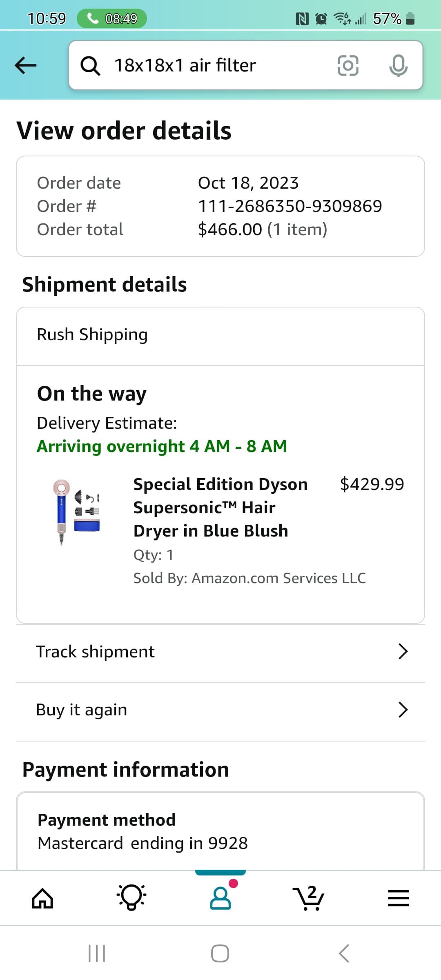Viewport: 441px width, 980px height.
Task: Expand the Track shipment chevron
Action: tap(403, 652)
